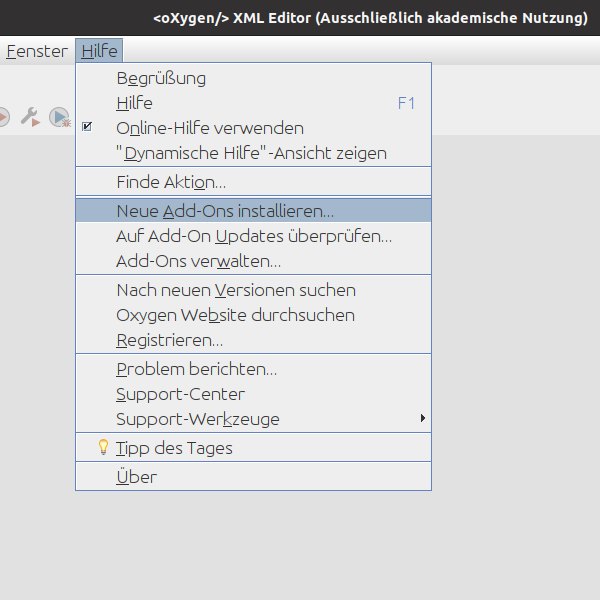Open the Support-Center entry
600x600 pixels.
click(180, 394)
